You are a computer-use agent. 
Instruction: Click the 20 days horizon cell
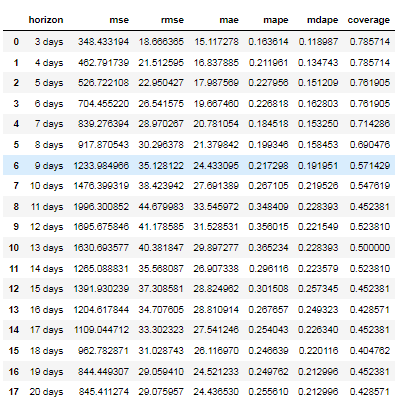[x=46, y=392]
